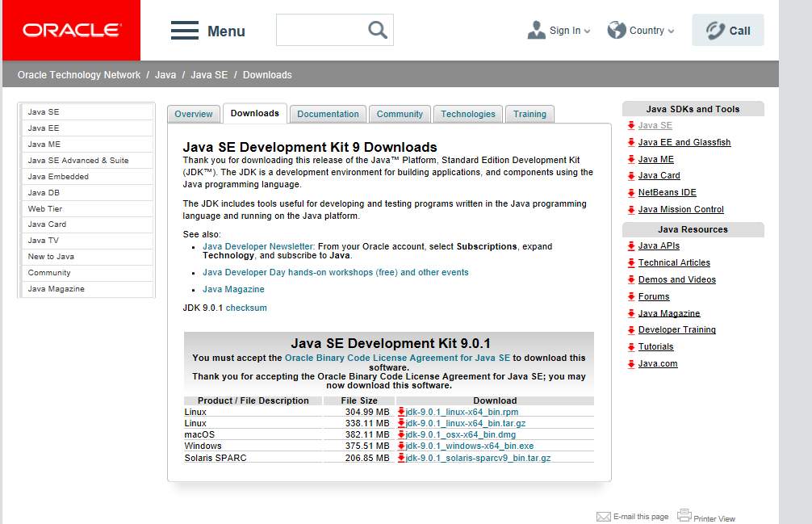Download jdk-9.0.1_windows-x64_bin.exe

[x=470, y=446]
